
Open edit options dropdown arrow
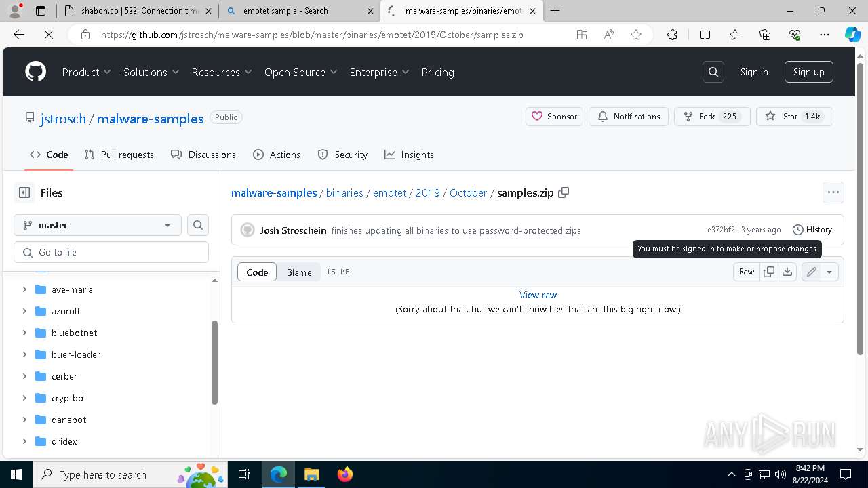coord(829,272)
